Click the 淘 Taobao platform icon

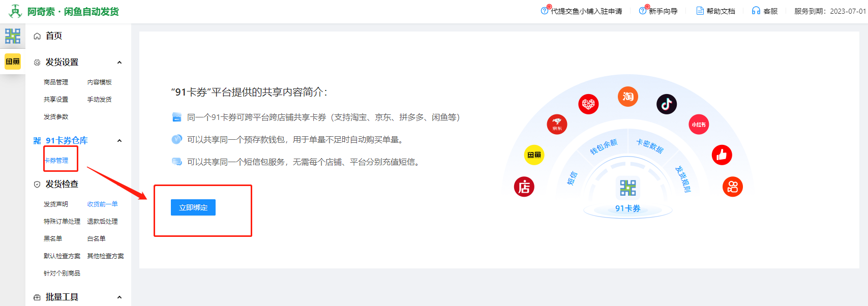click(x=628, y=97)
